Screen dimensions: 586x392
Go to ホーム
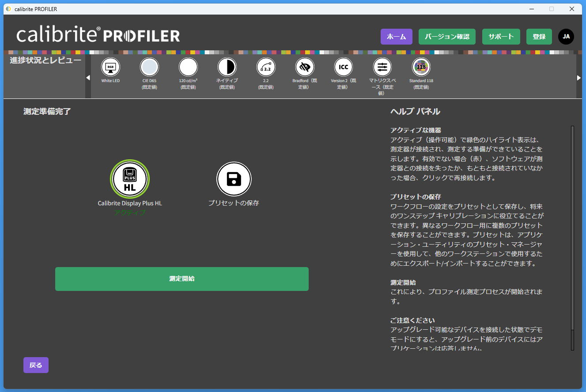(397, 37)
